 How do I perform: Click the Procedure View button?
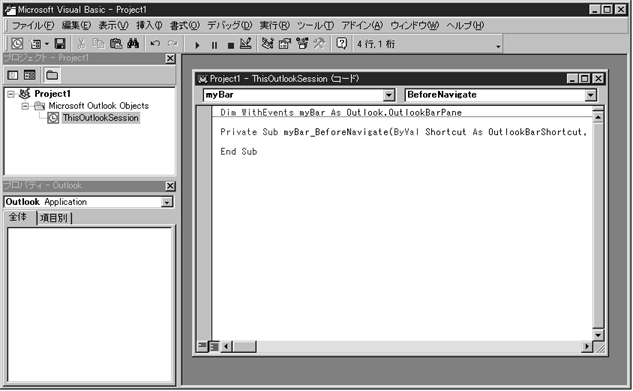203,346
